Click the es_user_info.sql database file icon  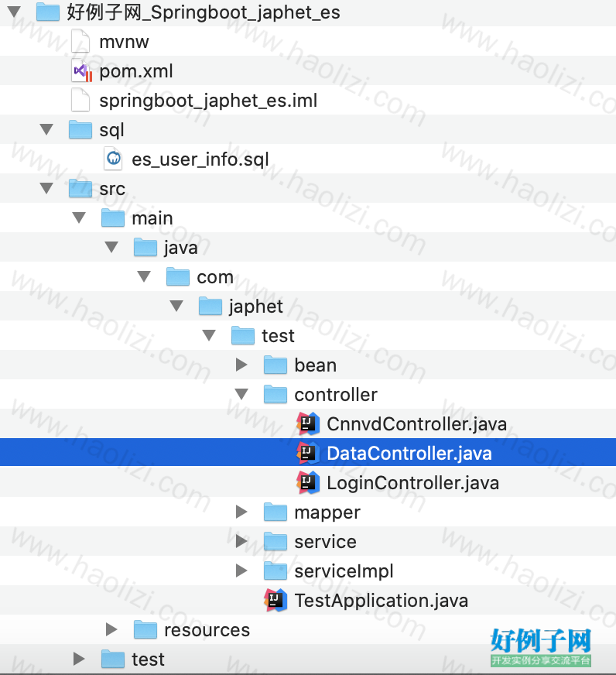click(x=114, y=159)
